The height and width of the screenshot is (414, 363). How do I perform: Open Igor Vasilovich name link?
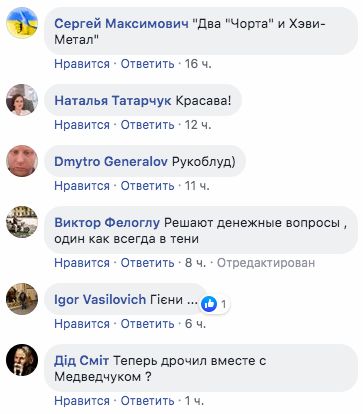click(100, 299)
